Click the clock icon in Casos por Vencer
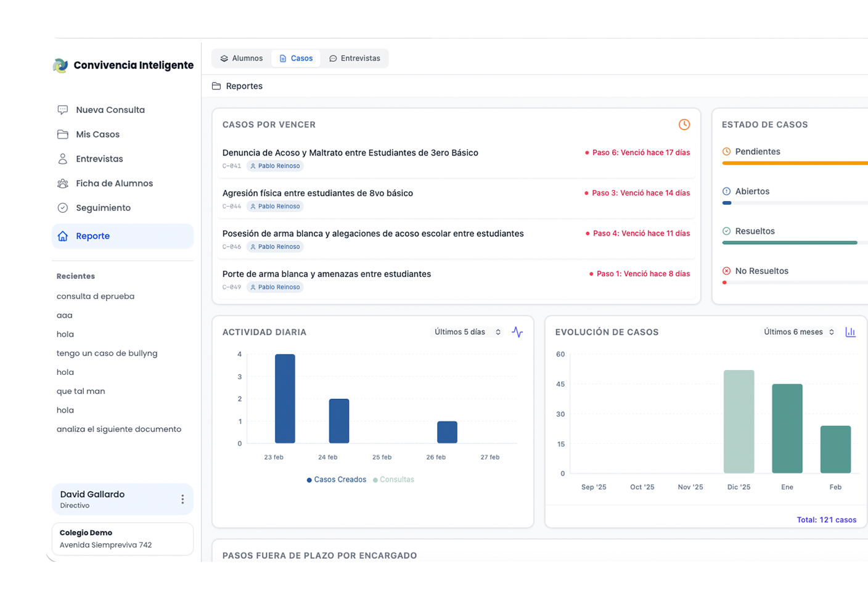Image resolution: width=868 pixels, height=592 pixels. point(684,125)
